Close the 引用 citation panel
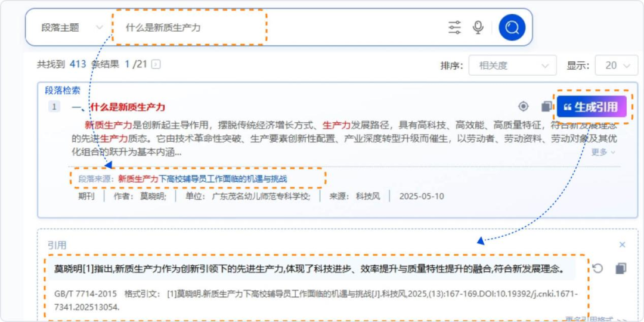This screenshot has height=322, width=644. pyautogui.click(x=622, y=244)
